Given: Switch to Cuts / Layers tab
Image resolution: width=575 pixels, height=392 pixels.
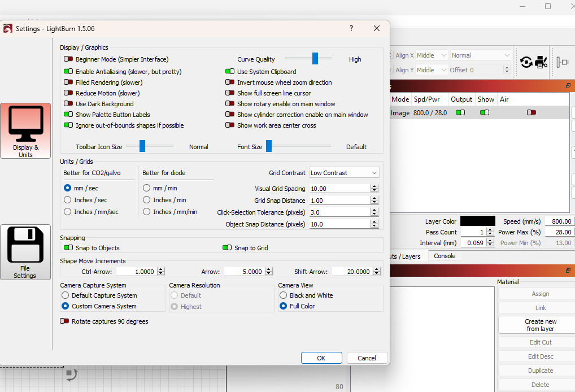Looking at the screenshot, I should (406, 256).
